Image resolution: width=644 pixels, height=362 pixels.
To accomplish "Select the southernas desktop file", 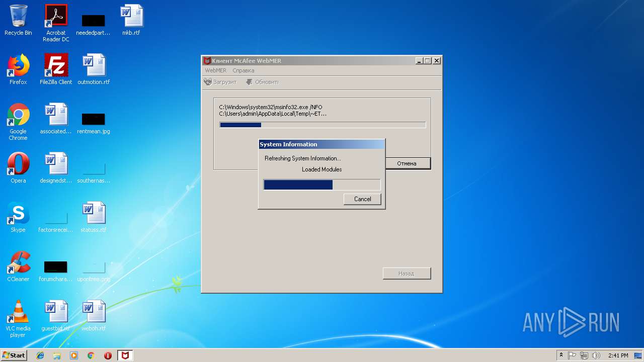I will click(94, 172).
